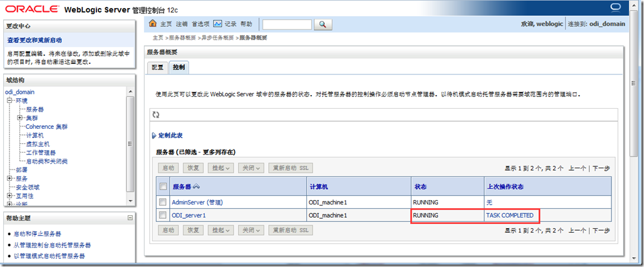Open the upper 挂起 dropdown button
The height and width of the screenshot is (267, 644).
tap(221, 168)
